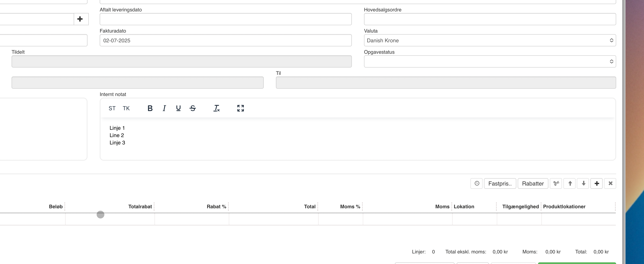The image size is (644, 264).
Task: Expand the Opgavestatus dropdown
Action: click(490, 61)
